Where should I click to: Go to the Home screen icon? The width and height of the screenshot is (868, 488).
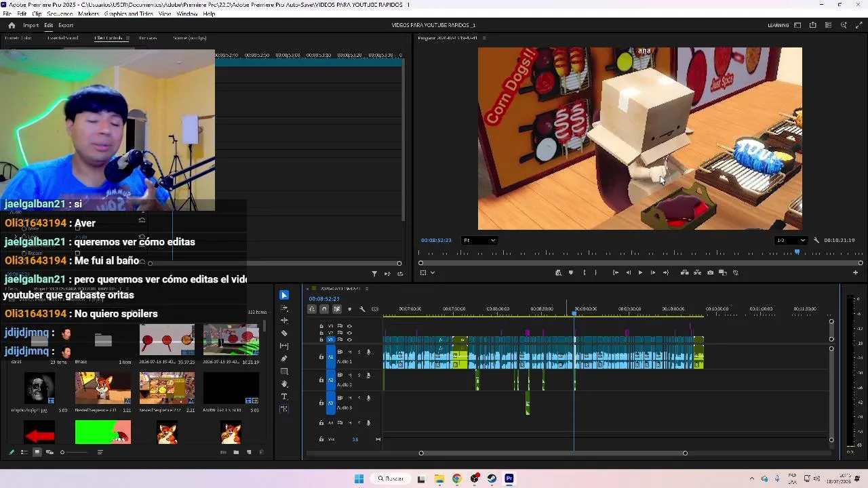pos(12,25)
